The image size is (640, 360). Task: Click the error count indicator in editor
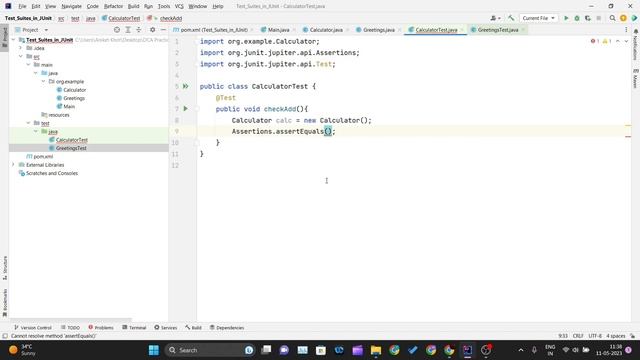tap(595, 41)
